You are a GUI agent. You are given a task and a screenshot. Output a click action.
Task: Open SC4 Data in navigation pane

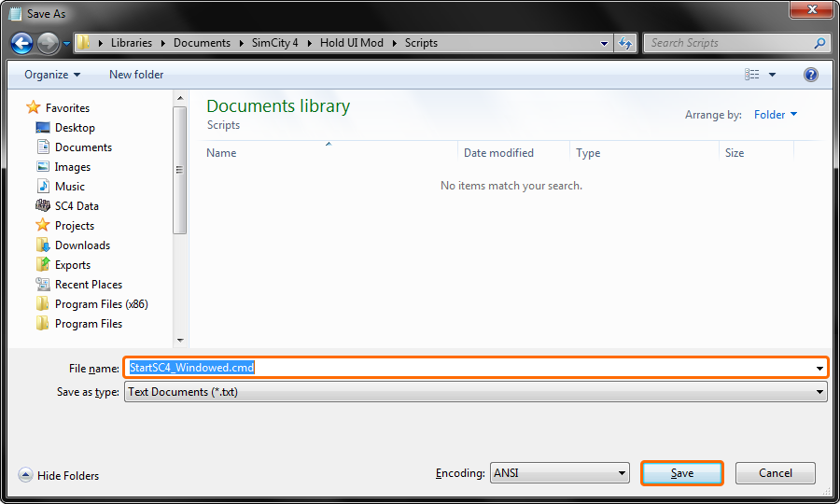77,205
